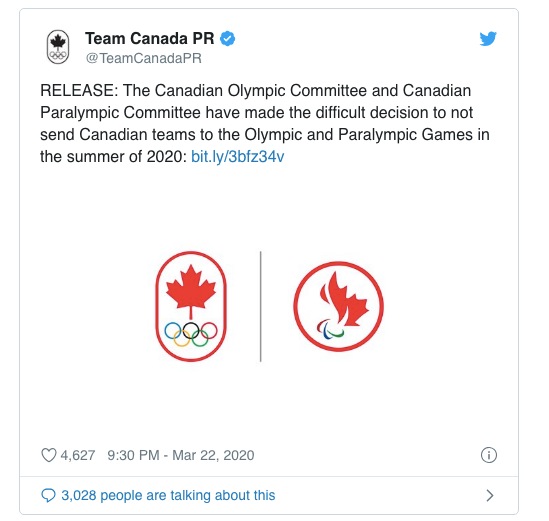Like the tweet with the heart icon
Screen dimensions: 549x521
tap(49, 455)
